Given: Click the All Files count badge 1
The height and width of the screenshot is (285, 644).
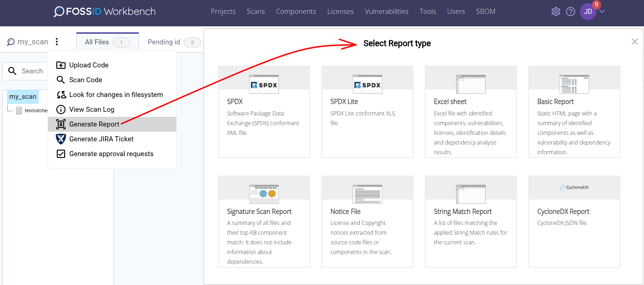Looking at the screenshot, I should coord(121,42).
